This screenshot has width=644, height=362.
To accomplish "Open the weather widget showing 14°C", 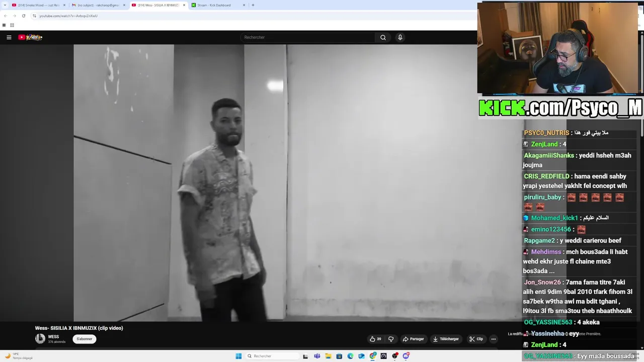I will [x=19, y=356].
